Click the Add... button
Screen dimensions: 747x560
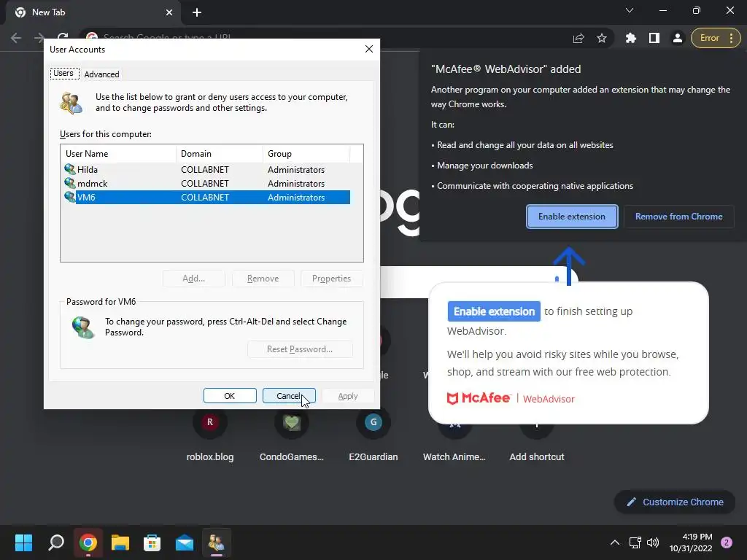click(x=194, y=279)
